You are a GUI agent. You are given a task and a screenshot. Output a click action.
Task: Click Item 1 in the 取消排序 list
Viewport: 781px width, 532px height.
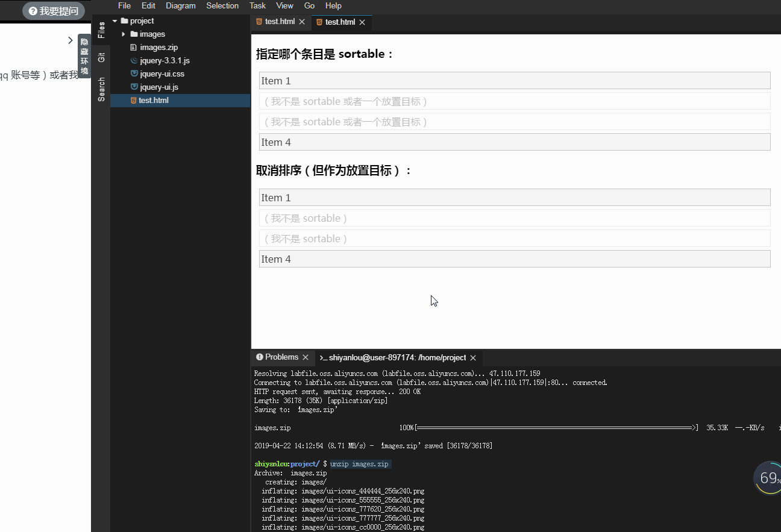coord(515,198)
